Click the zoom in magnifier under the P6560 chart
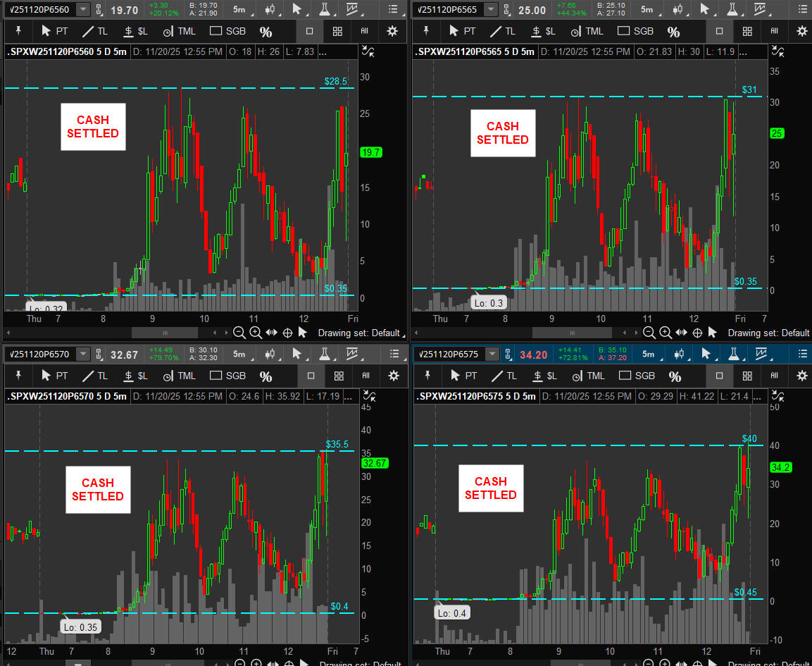Image resolution: width=812 pixels, height=666 pixels. point(256,333)
